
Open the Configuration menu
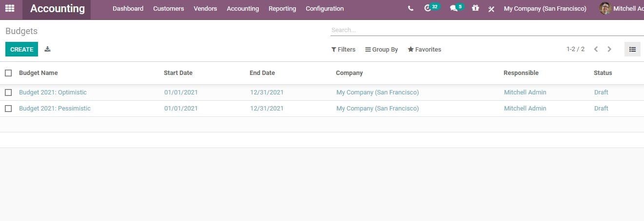(x=324, y=9)
